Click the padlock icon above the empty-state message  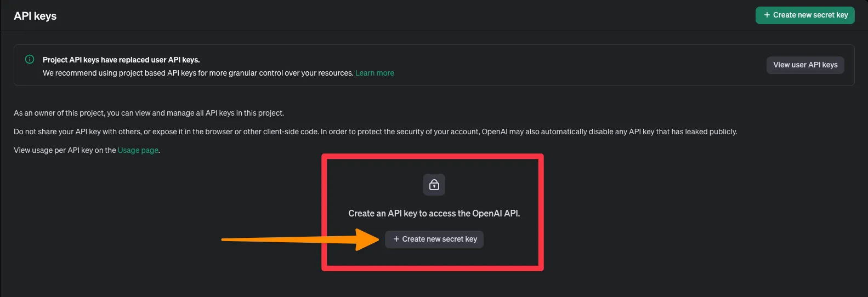tap(434, 185)
